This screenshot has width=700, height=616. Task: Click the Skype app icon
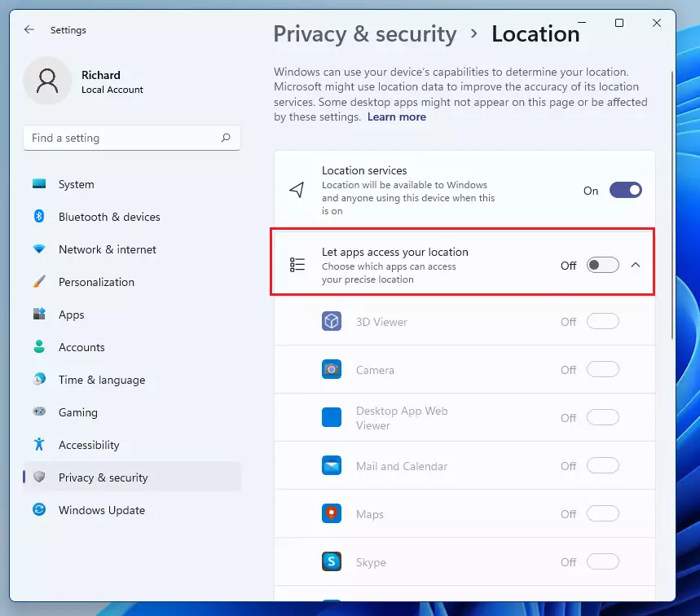[x=331, y=562]
